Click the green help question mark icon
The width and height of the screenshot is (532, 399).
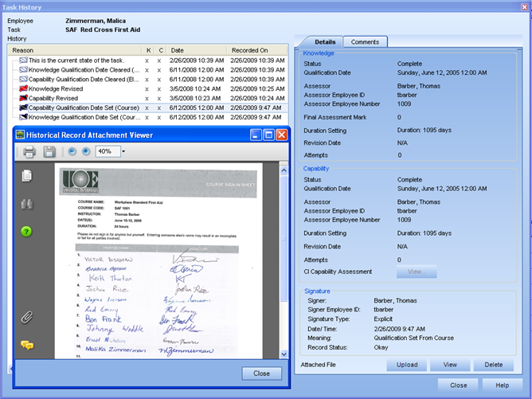point(26,232)
